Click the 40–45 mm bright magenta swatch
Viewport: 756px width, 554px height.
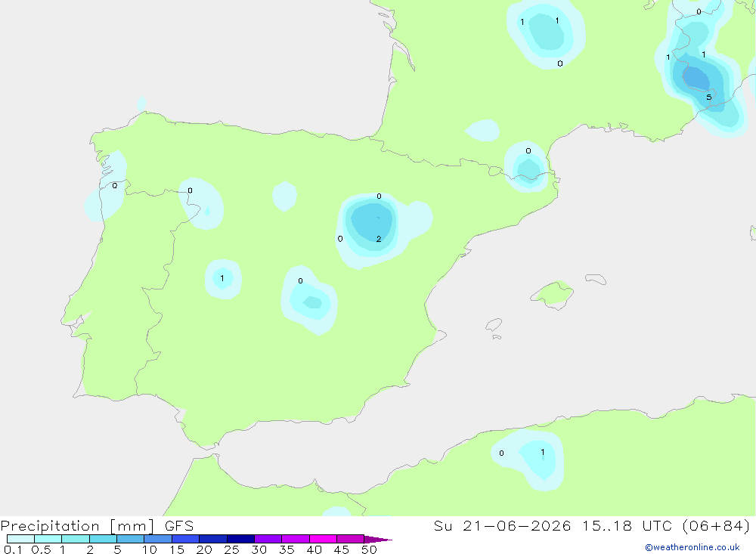[x=323, y=539]
